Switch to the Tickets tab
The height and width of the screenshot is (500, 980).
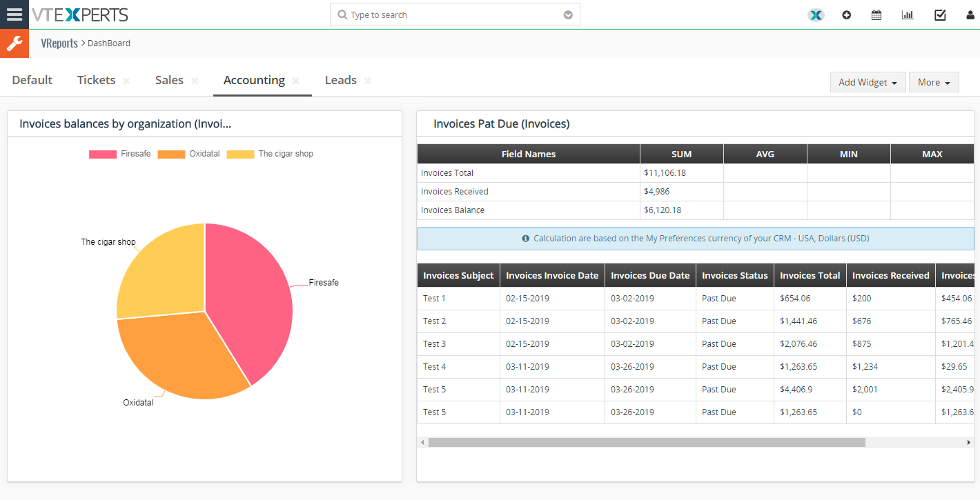(x=96, y=79)
